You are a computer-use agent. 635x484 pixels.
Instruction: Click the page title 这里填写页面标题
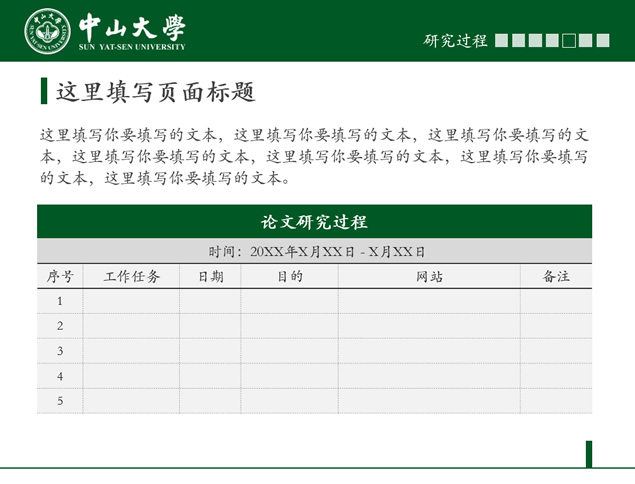pos(156,92)
